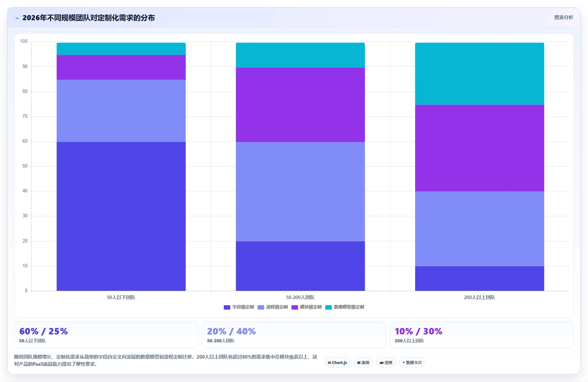This screenshot has width=588, height=382.
Task: Click the chart icon beside the 2026年 title
Action: click(x=17, y=18)
